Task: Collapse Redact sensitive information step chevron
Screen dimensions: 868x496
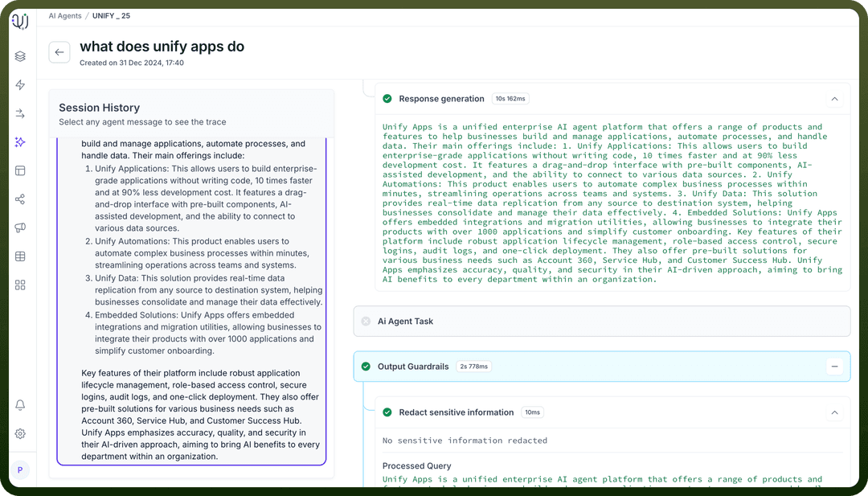Action: tap(834, 412)
